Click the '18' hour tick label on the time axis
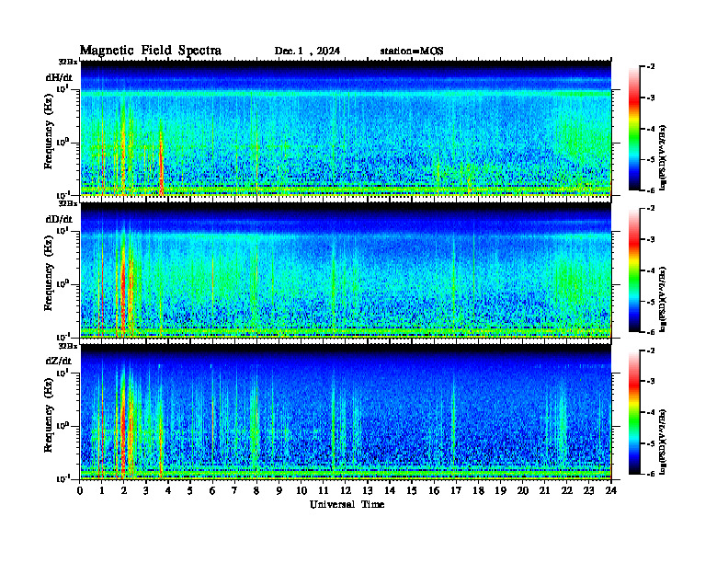 (x=478, y=491)
